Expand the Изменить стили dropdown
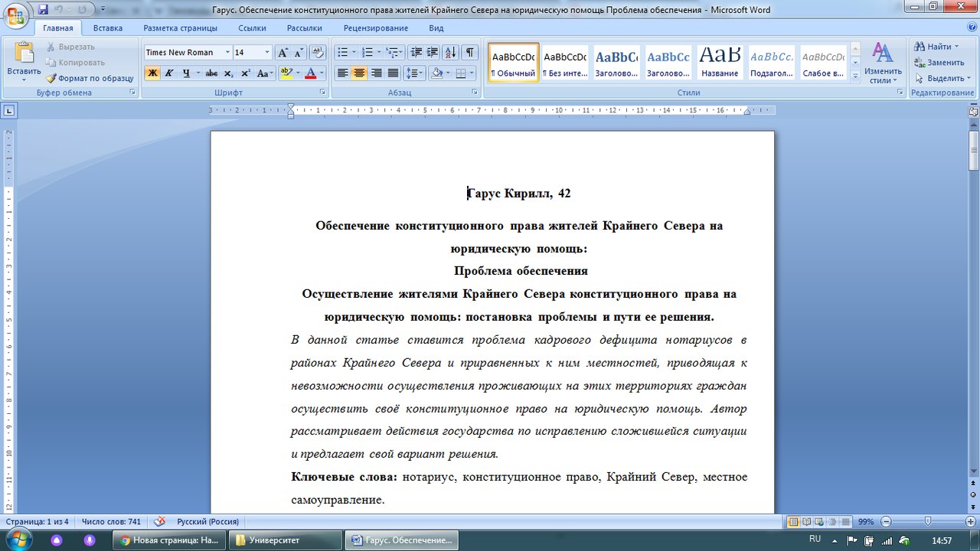The height and width of the screenshot is (551, 980). (883, 65)
